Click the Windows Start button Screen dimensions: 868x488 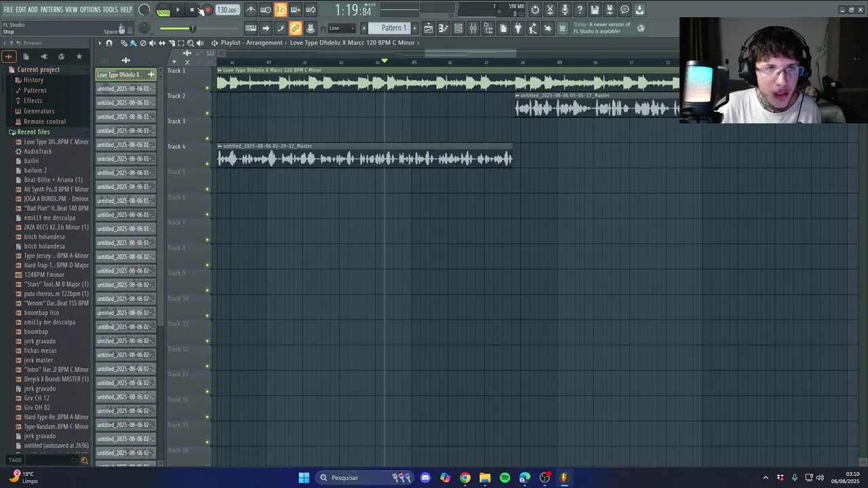click(x=304, y=478)
